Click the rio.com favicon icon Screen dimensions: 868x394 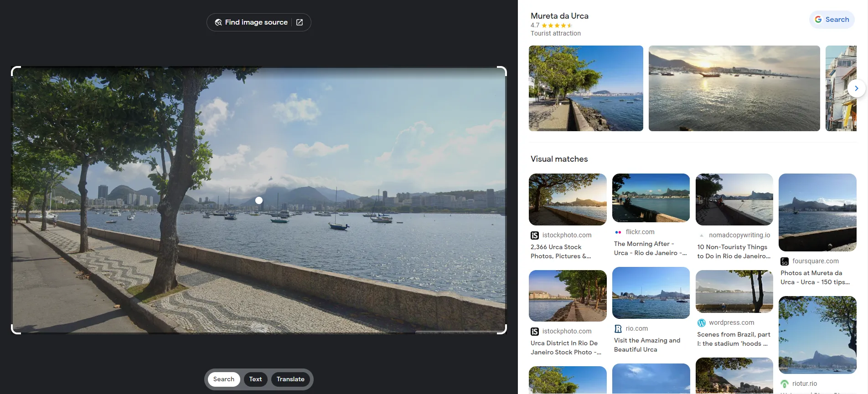click(618, 329)
